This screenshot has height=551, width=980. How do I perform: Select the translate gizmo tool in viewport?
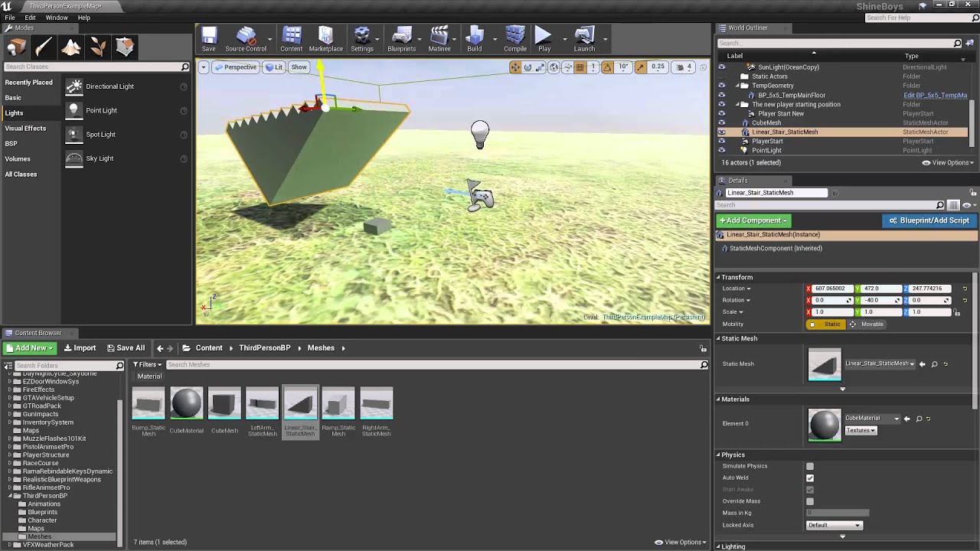pyautogui.click(x=515, y=67)
